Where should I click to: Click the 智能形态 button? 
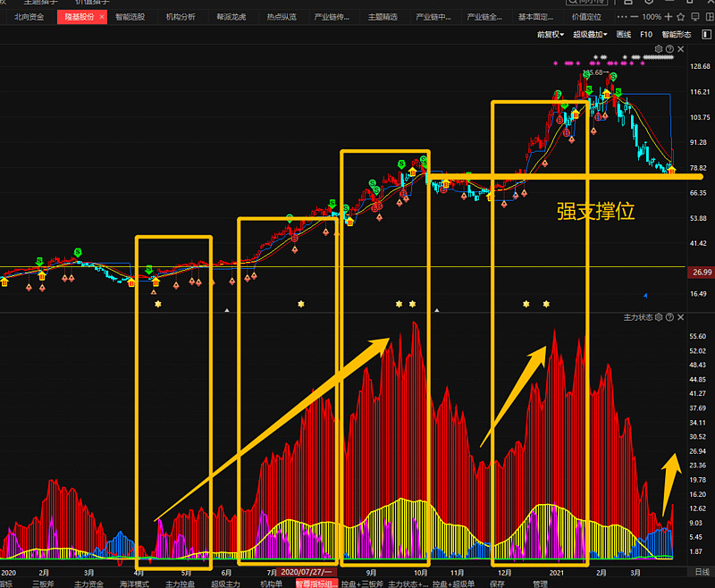(677, 35)
